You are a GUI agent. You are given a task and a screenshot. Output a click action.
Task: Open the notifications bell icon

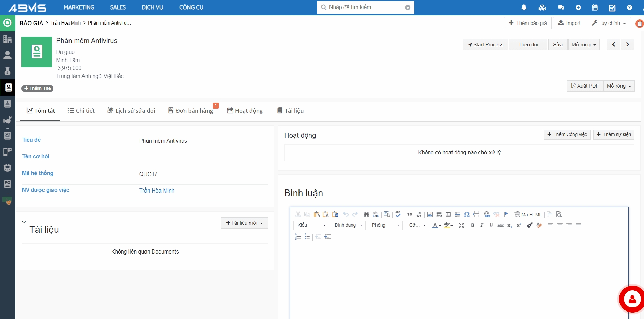(524, 7)
